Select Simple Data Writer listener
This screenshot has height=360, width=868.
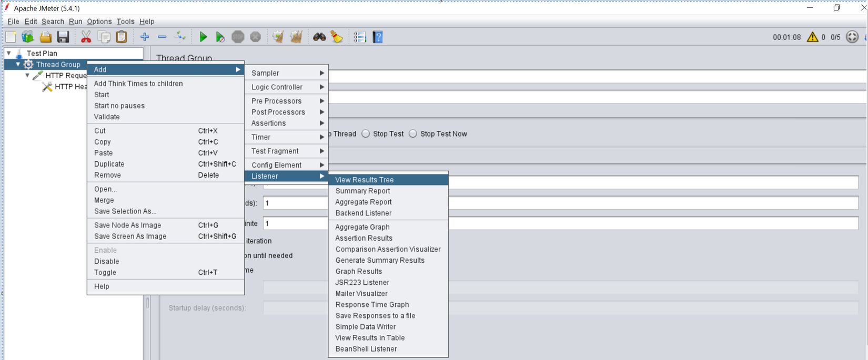(x=388, y=327)
